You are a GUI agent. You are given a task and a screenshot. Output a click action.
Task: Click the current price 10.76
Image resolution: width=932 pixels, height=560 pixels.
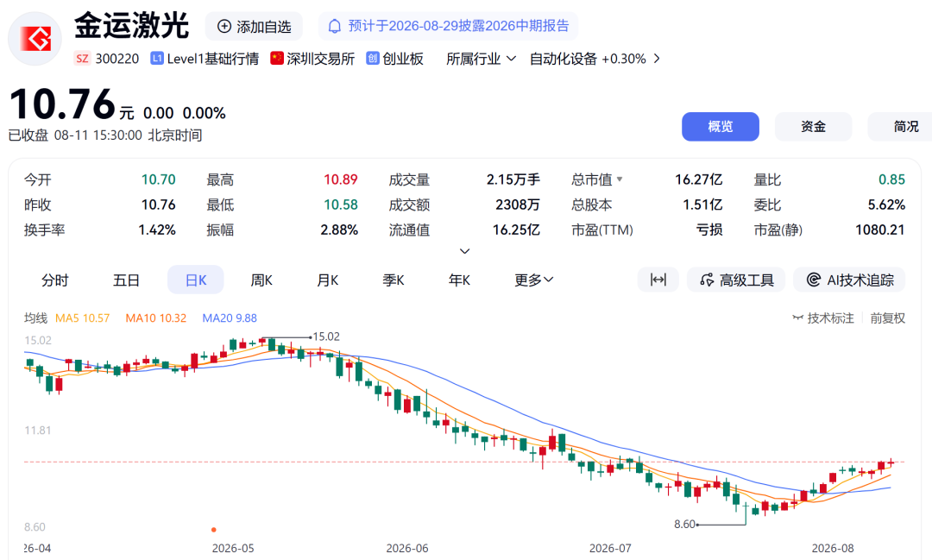(62, 104)
